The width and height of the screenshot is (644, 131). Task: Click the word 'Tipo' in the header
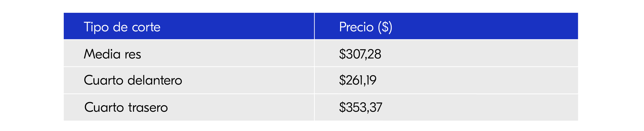96,27
